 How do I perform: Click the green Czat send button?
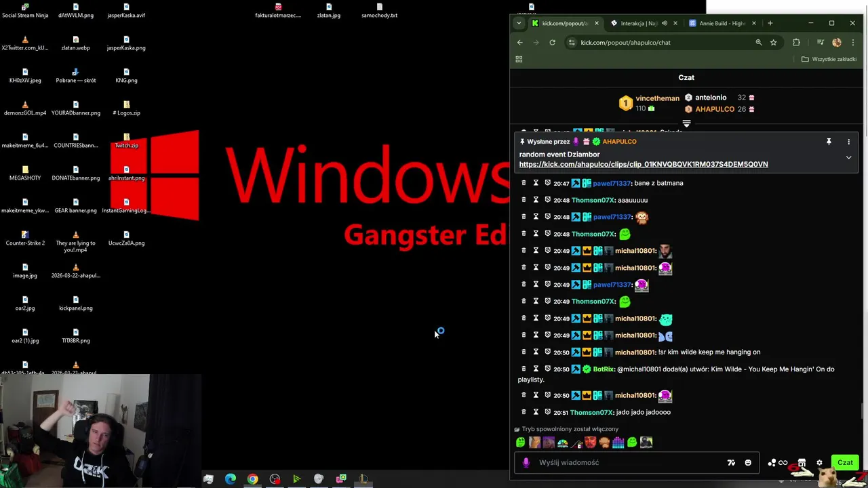845,462
